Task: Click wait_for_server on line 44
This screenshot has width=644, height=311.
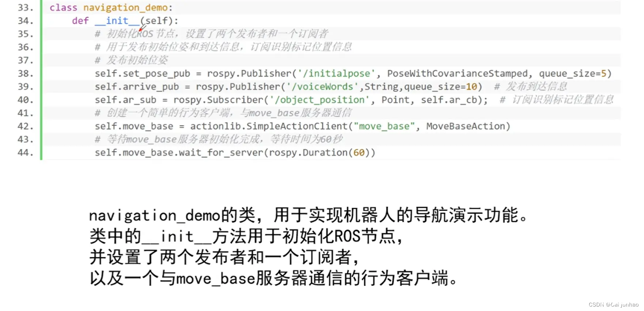Action: [221, 152]
